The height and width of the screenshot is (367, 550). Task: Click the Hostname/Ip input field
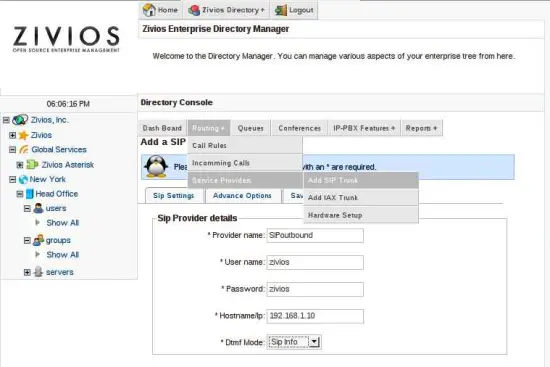[315, 316]
